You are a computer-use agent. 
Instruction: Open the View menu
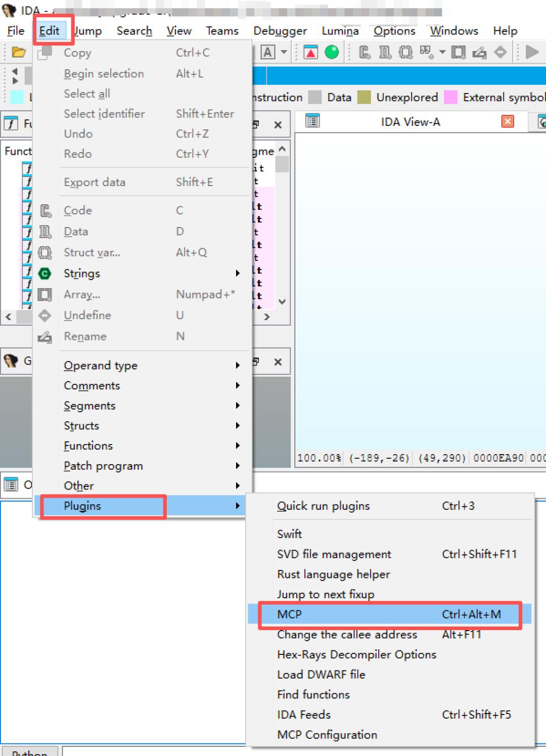(x=179, y=31)
